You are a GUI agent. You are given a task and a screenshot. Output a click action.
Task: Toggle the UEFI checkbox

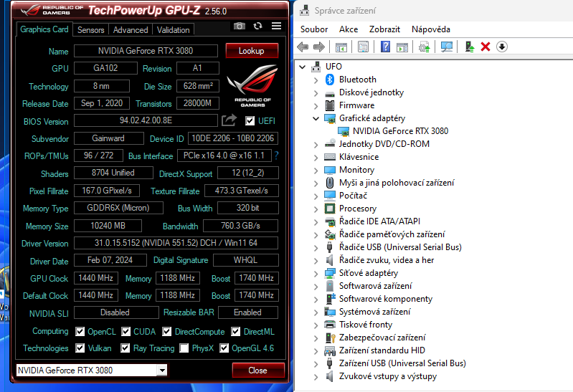pos(250,121)
